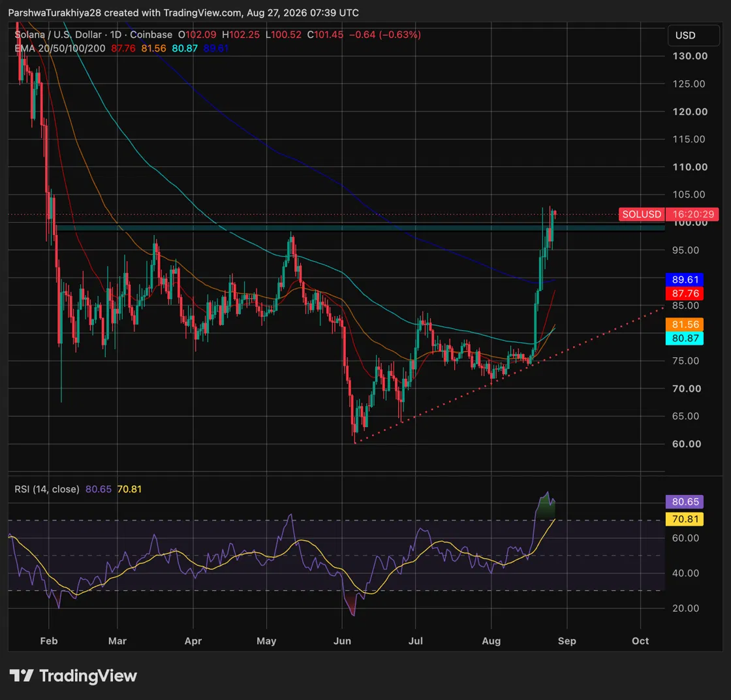Click the cyan 80.87 price axis label
This screenshot has height=700, width=731.
coord(685,338)
